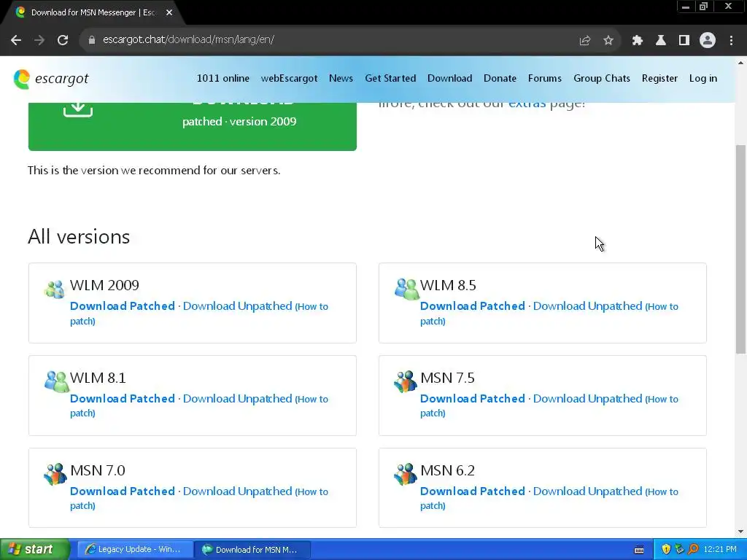747x560 pixels.
Task: Download Patched WLM 8.5
Action: coord(473,306)
